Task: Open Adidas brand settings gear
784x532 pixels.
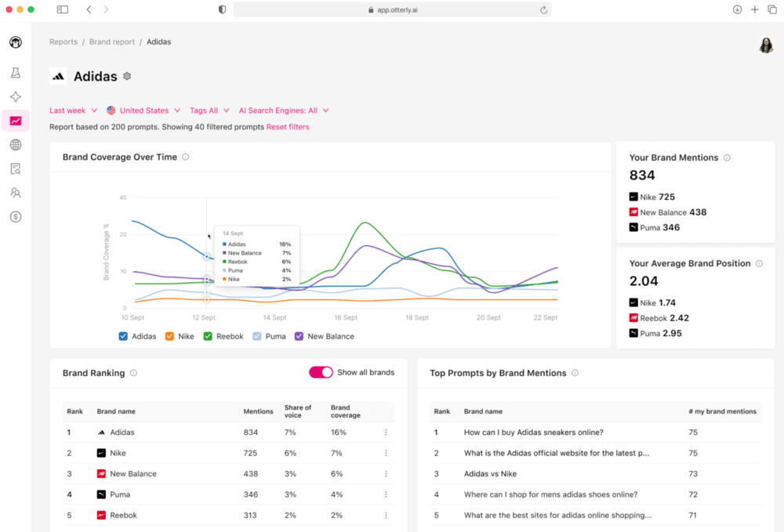Action: coord(127,76)
